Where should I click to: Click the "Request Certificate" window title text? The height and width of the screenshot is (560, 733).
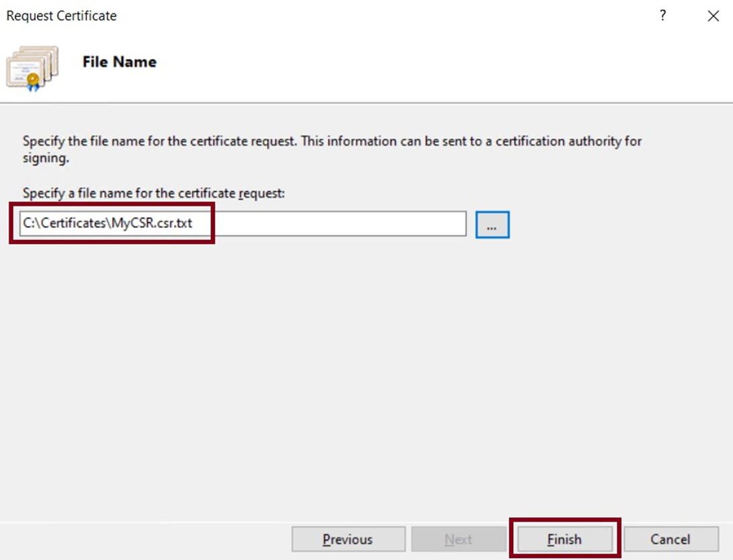(x=61, y=15)
